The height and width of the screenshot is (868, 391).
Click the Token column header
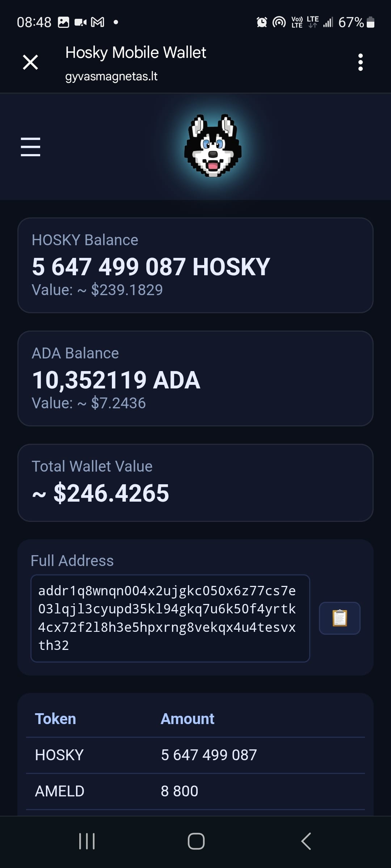pos(55,719)
